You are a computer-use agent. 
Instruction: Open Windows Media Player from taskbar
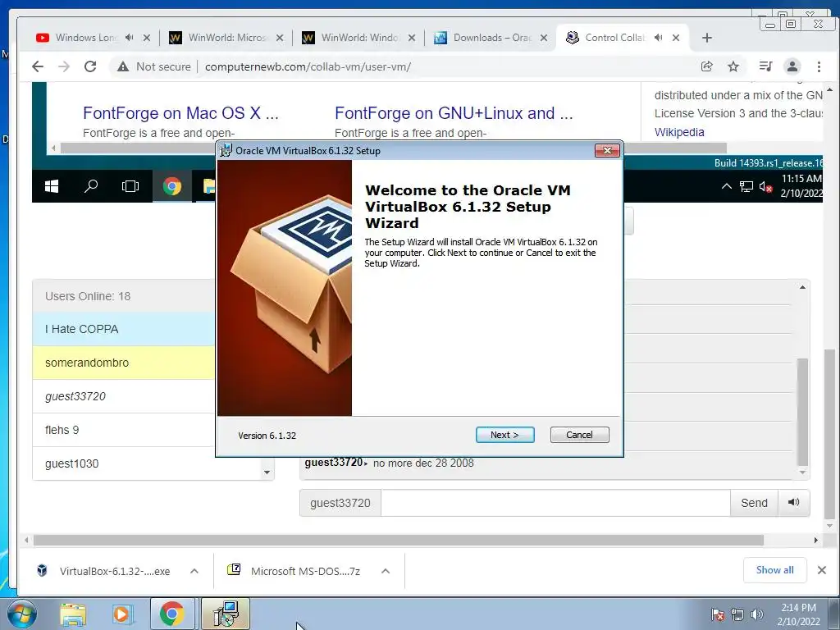[x=122, y=614]
